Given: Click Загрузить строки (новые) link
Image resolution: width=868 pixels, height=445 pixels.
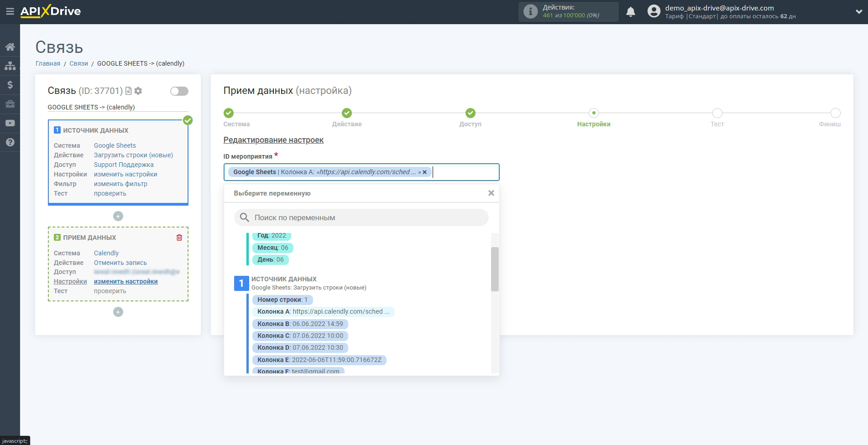Looking at the screenshot, I should click(134, 155).
